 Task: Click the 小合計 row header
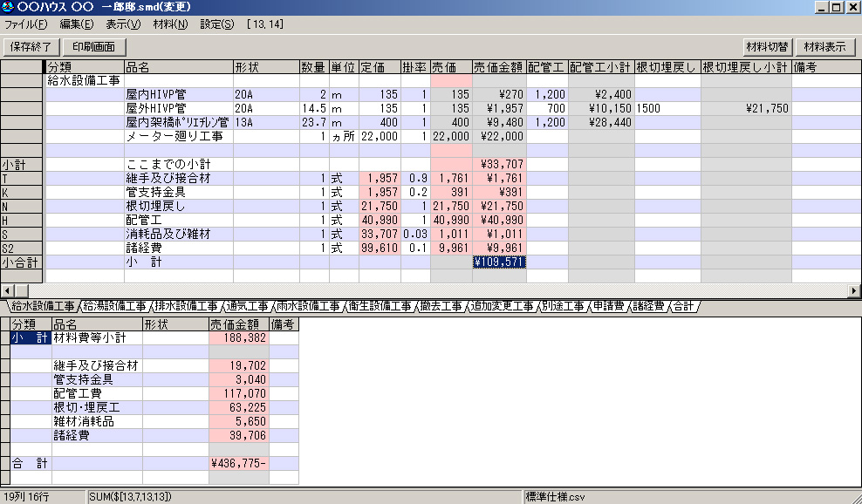pyautogui.click(x=22, y=262)
